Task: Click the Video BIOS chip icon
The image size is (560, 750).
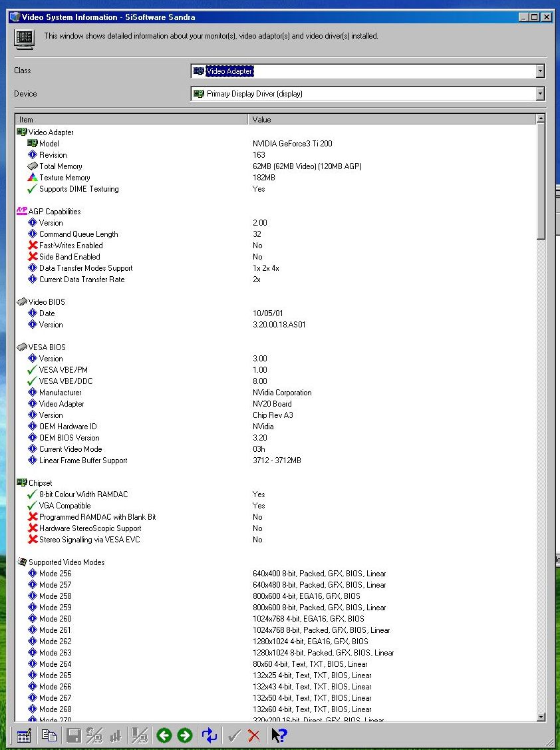Action: click(21, 301)
